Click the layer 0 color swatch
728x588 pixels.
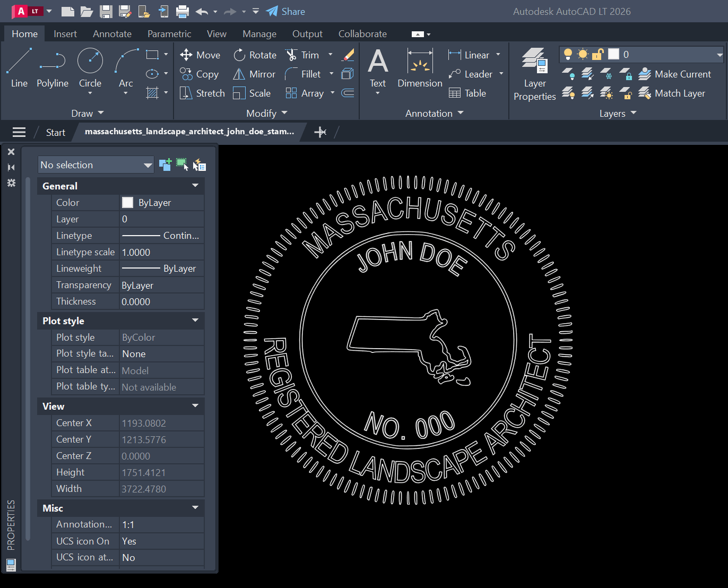tap(613, 54)
